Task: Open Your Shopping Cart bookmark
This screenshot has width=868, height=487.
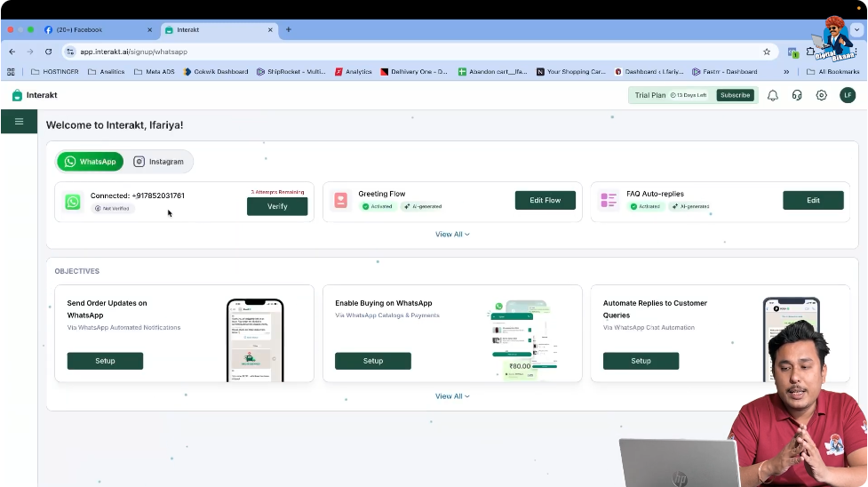Action: tap(570, 71)
